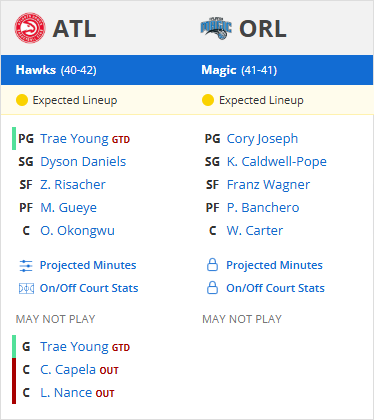Click the yellow Hawks expected lineup dot

point(22,100)
